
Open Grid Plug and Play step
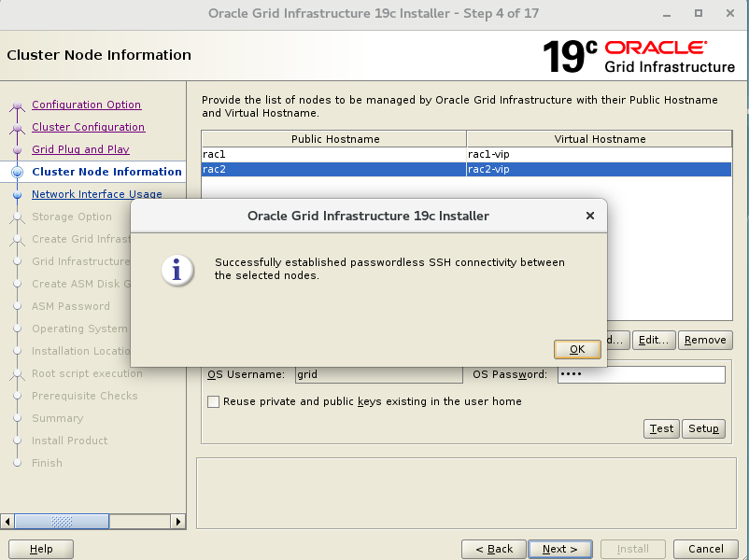coord(80,149)
